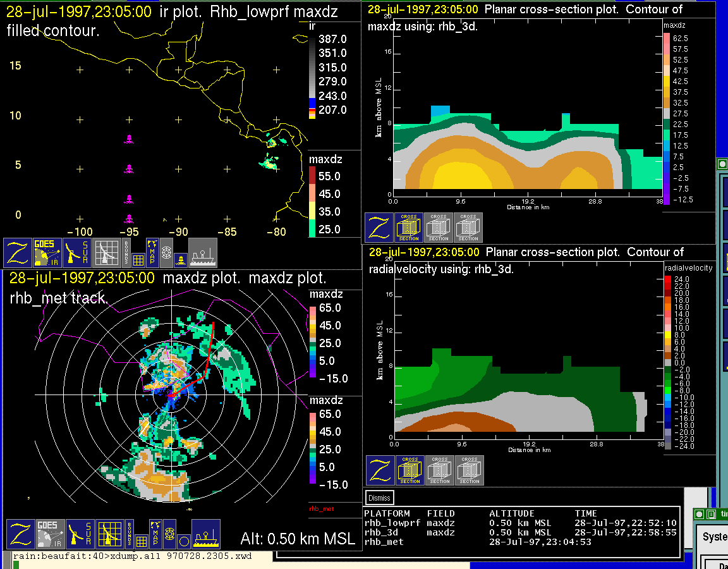Enable the last gray Cross Section icon under the velocity plot
Image resolution: width=728 pixels, height=569 pixels.
(x=469, y=470)
